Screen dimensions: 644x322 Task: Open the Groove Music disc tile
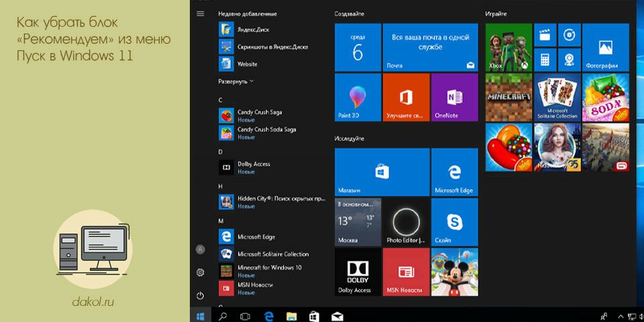[x=570, y=35]
